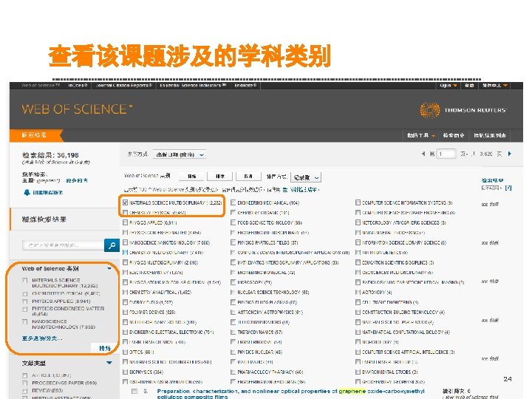This screenshot has width=532, height=399.
Task: Open the category ordering dropdown showing record count
Action: [x=306, y=177]
